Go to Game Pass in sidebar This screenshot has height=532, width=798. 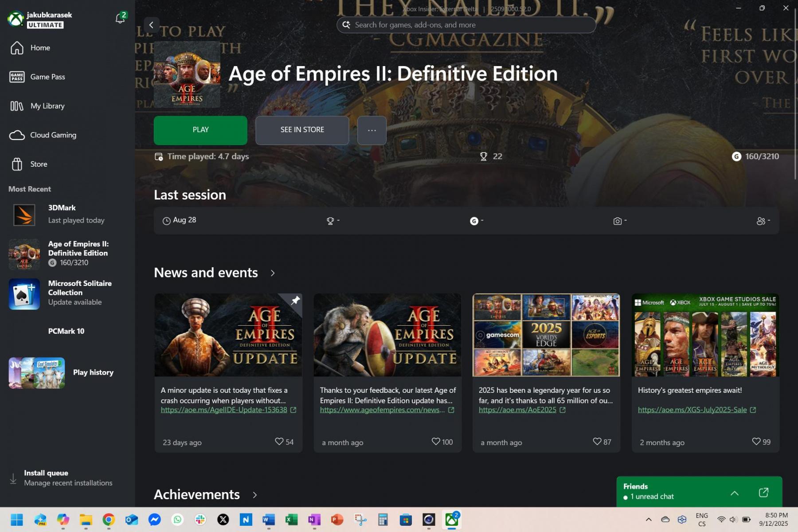[x=47, y=77]
